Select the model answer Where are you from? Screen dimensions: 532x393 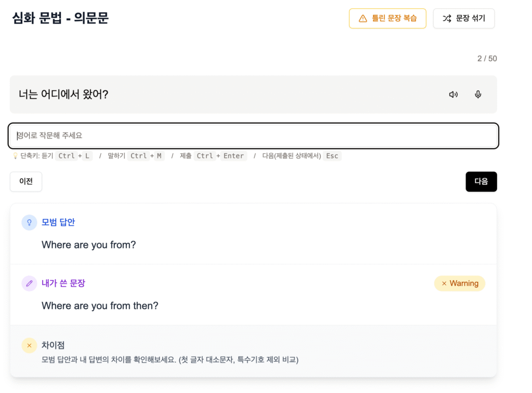(x=88, y=245)
